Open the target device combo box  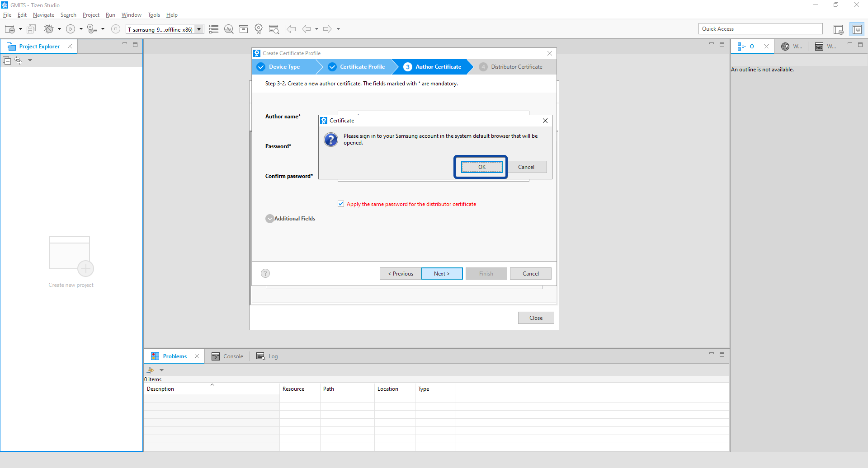pyautogui.click(x=165, y=29)
